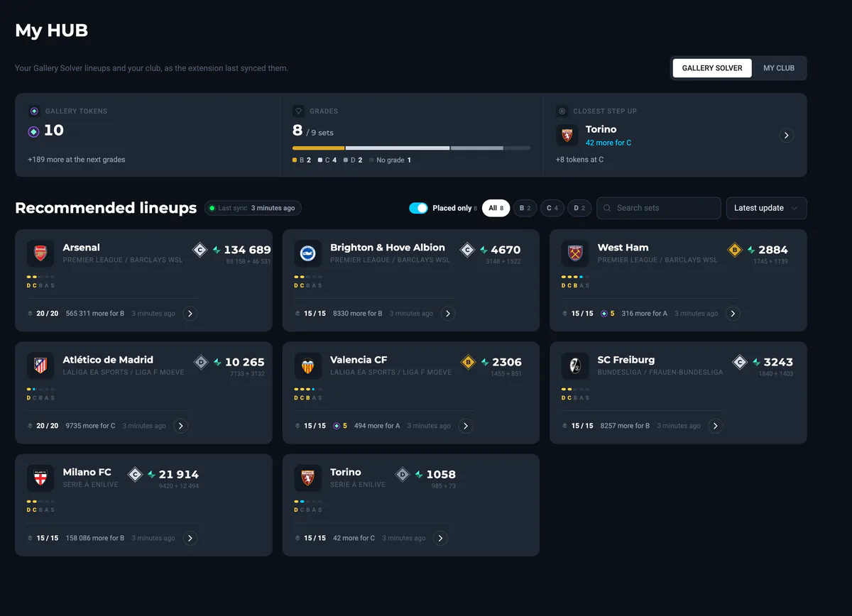Open the Atlético de Madrid lineup arrow
Image resolution: width=852 pixels, height=616 pixels.
[x=180, y=426]
